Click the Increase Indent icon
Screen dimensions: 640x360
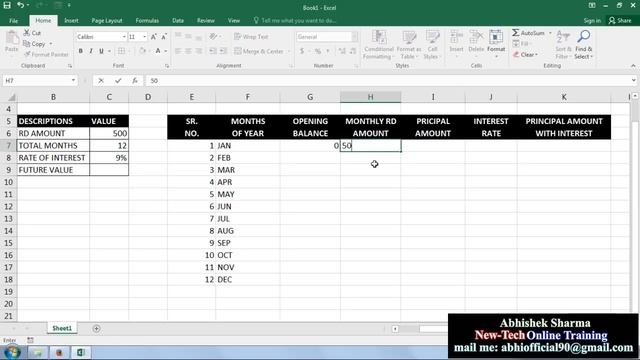[x=223, y=51]
